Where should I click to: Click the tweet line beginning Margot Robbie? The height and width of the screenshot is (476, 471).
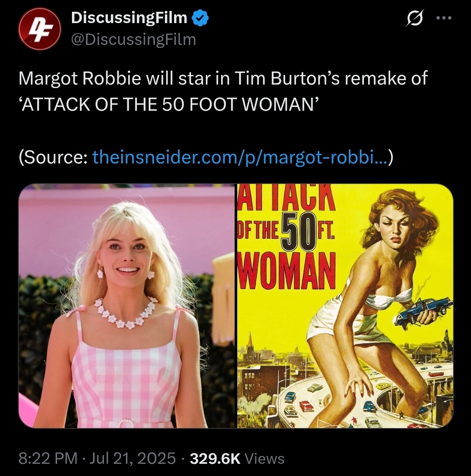point(223,78)
